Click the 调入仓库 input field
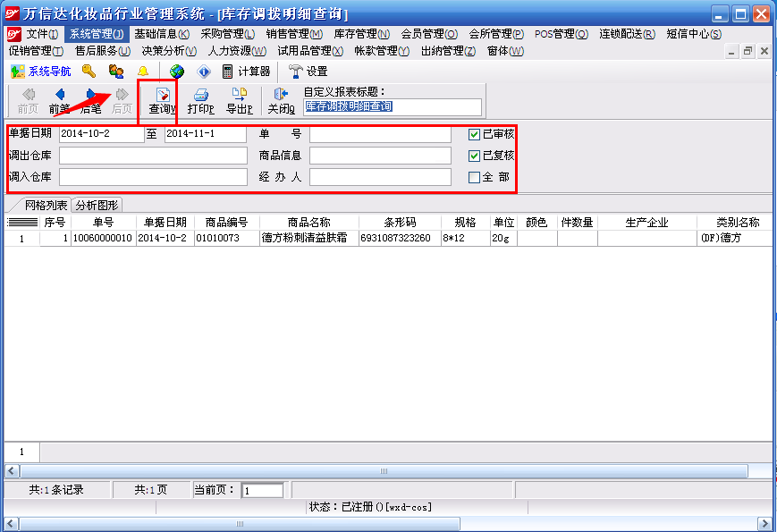This screenshot has height=532, width=777. pos(153,177)
